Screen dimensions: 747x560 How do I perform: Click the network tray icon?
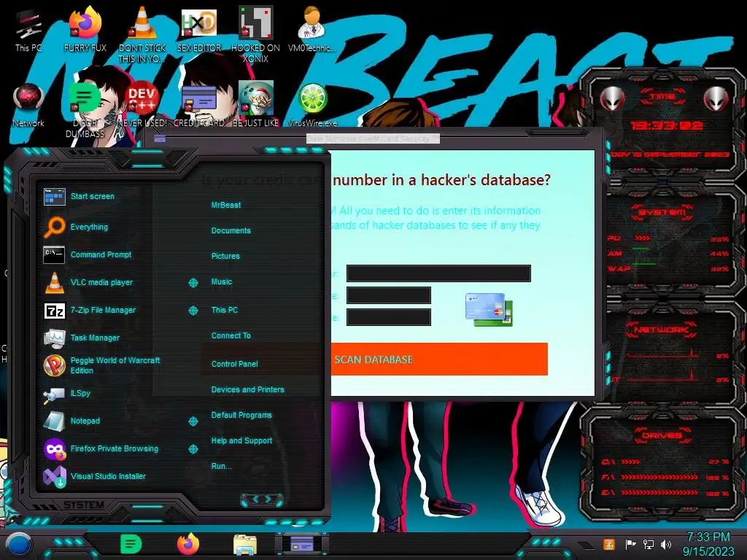point(649,544)
